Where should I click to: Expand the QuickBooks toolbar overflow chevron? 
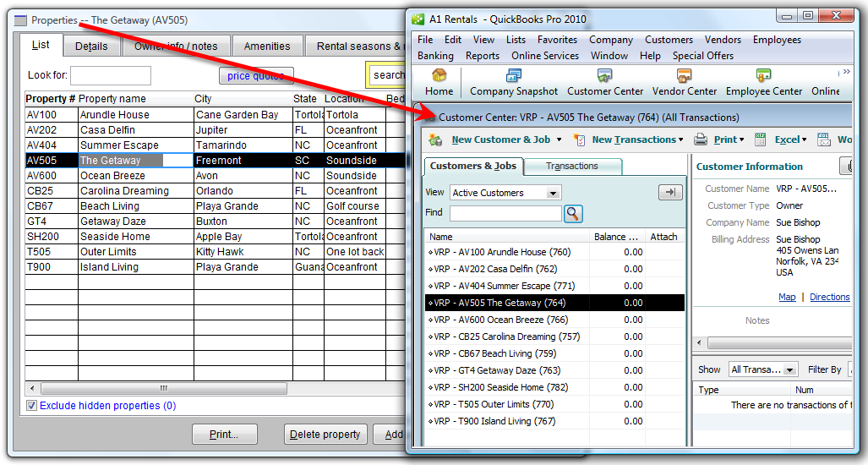tap(846, 73)
